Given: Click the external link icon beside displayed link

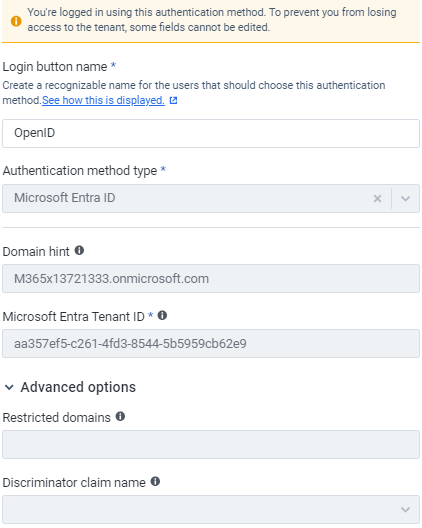Looking at the screenshot, I should pyautogui.click(x=173, y=100).
